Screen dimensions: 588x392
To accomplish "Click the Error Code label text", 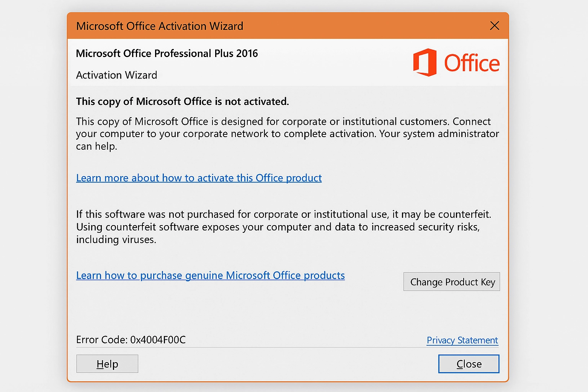I will [101, 340].
